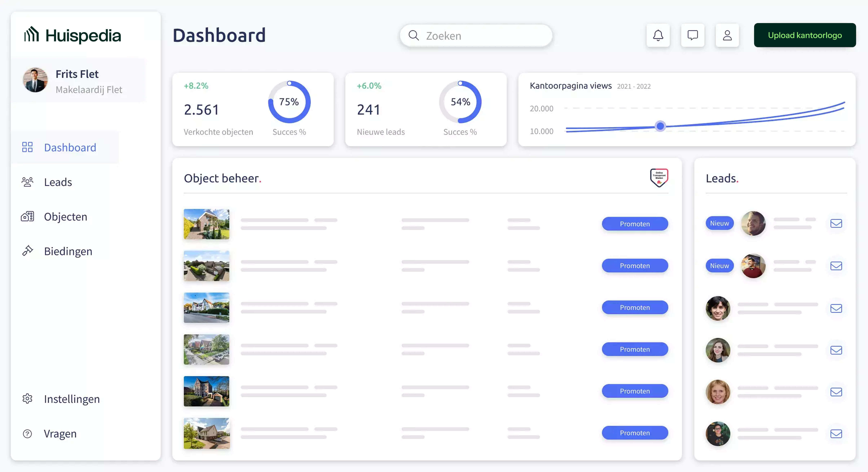Click the Biedingen gavel icon in sidebar

pyautogui.click(x=27, y=251)
